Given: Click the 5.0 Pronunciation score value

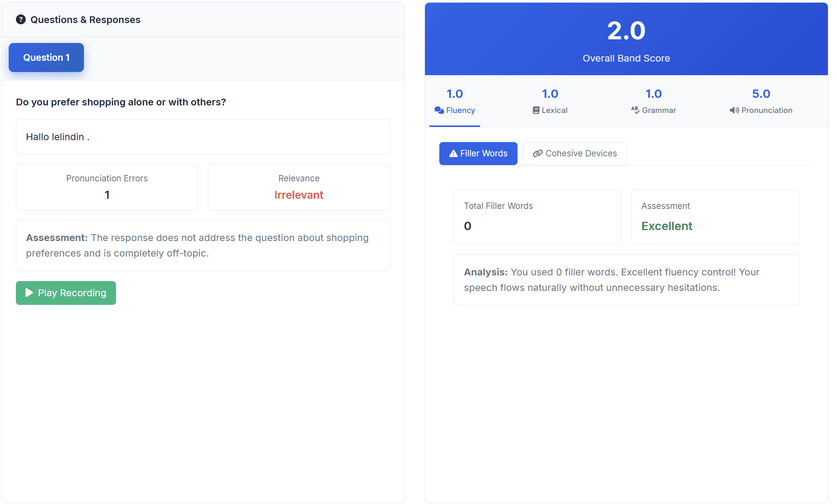Looking at the screenshot, I should coord(761,94).
